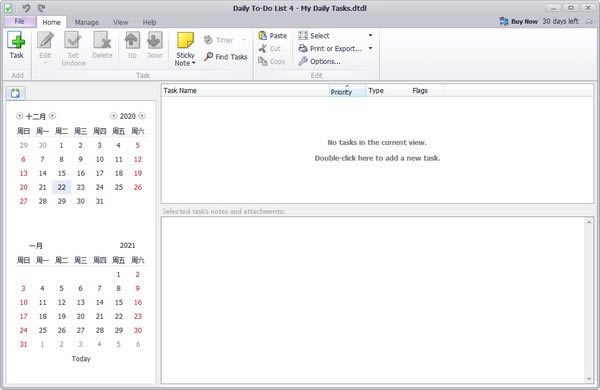The image size is (600, 390).
Task: Select December 31 in 2020 calendar
Action: pyautogui.click(x=99, y=201)
